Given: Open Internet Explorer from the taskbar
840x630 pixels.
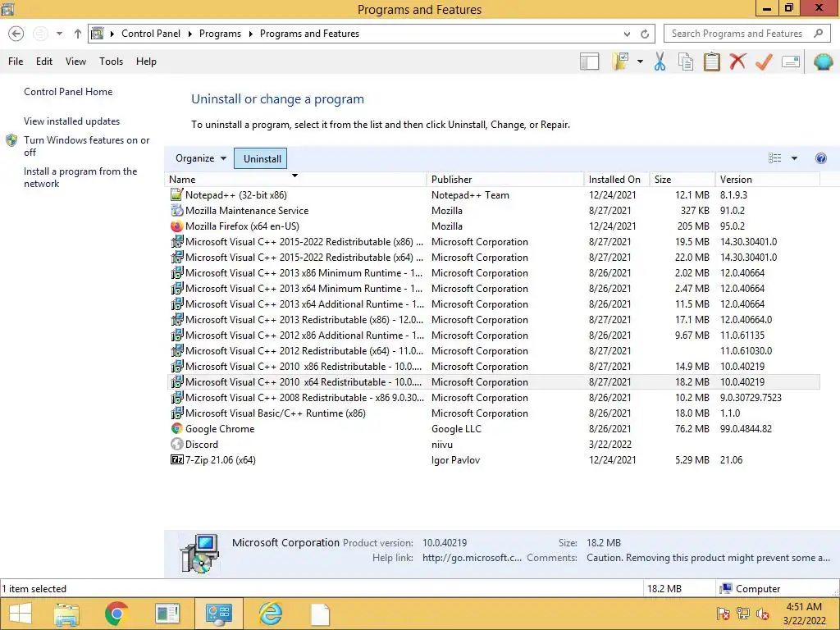Looking at the screenshot, I should (x=270, y=614).
